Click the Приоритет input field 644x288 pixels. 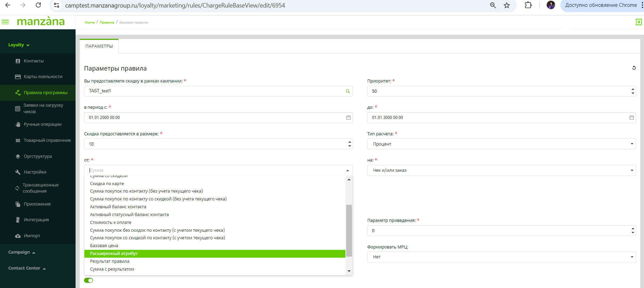pyautogui.click(x=499, y=91)
